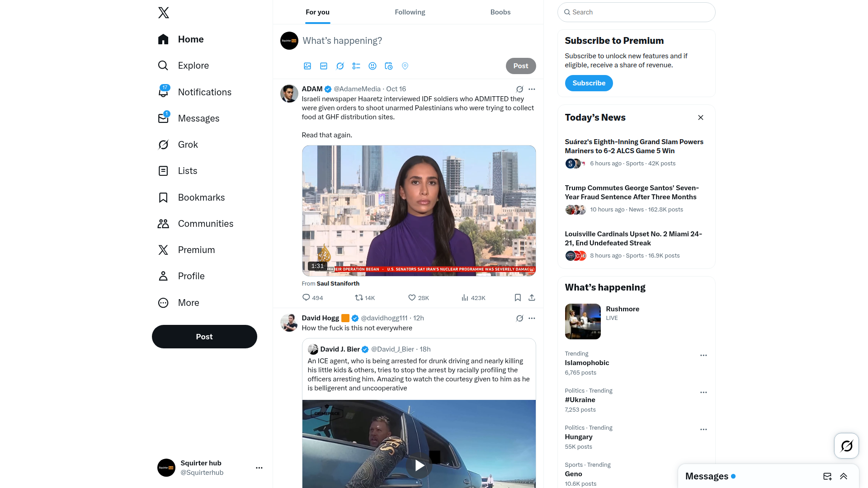Open Grok from the left sidebar
The width and height of the screenshot is (868, 488).
click(x=178, y=145)
